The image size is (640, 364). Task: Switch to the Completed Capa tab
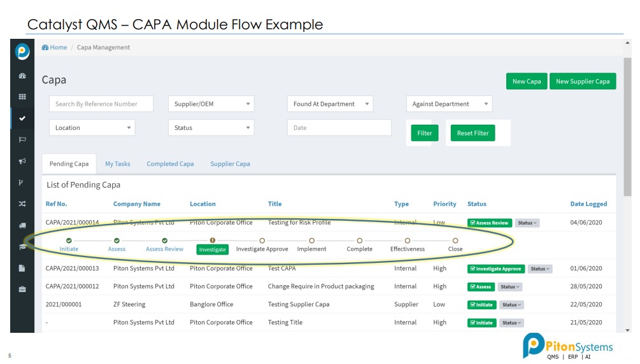click(170, 164)
